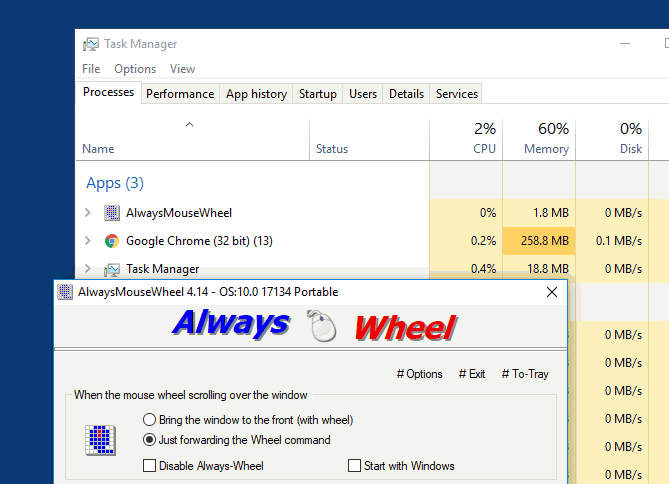The image size is (669, 484).
Task: Select the Apps (3) group heading
Action: click(x=115, y=183)
